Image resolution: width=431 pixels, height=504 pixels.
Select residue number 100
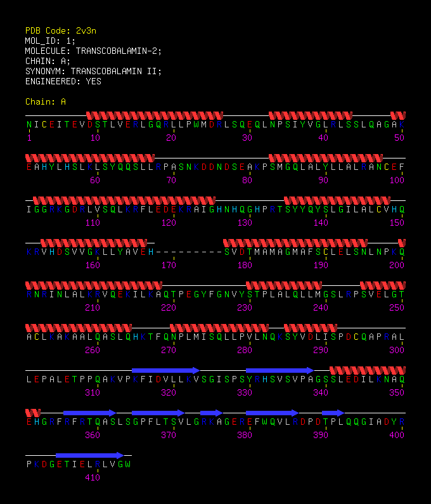(397, 180)
